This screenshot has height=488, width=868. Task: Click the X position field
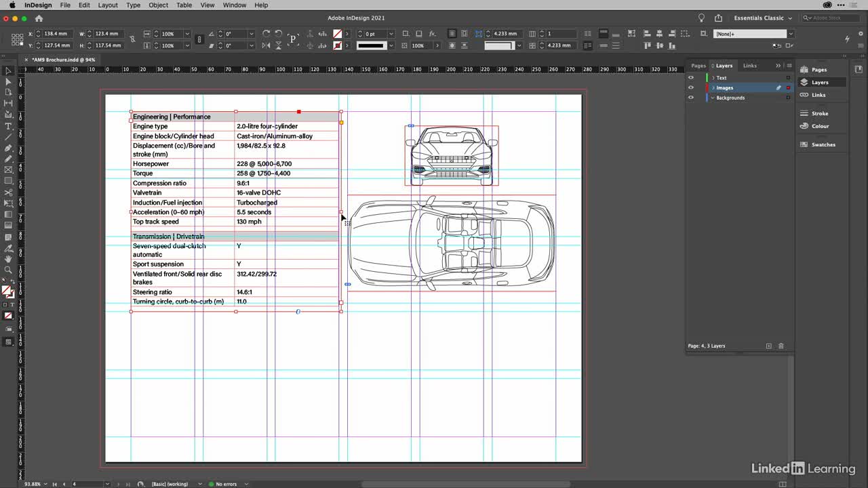56,34
